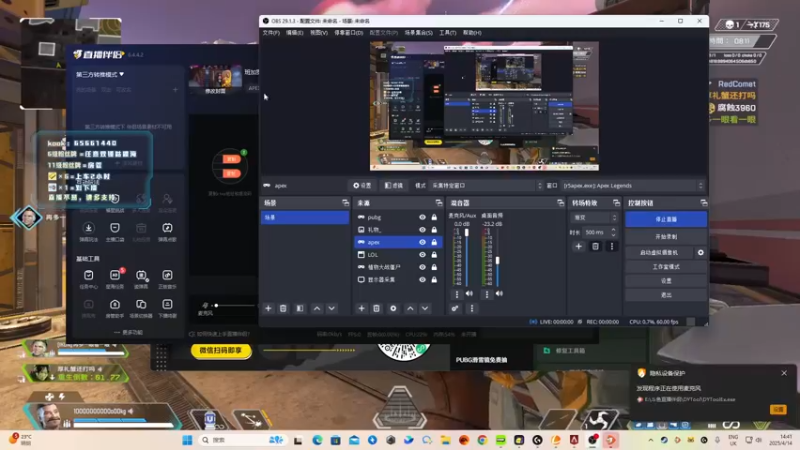Viewport: 800px width, 450px height.
Task: Open source properties gear in sources toolbar
Action: (x=393, y=308)
